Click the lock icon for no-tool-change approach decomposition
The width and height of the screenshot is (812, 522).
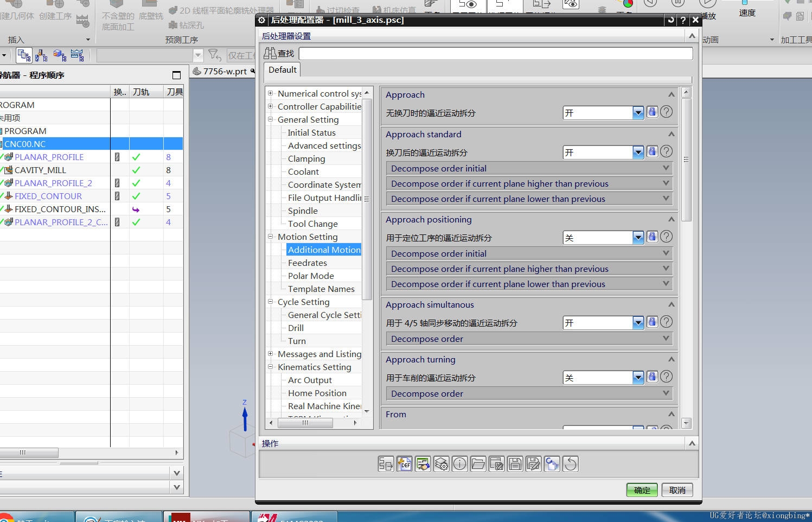click(x=652, y=112)
